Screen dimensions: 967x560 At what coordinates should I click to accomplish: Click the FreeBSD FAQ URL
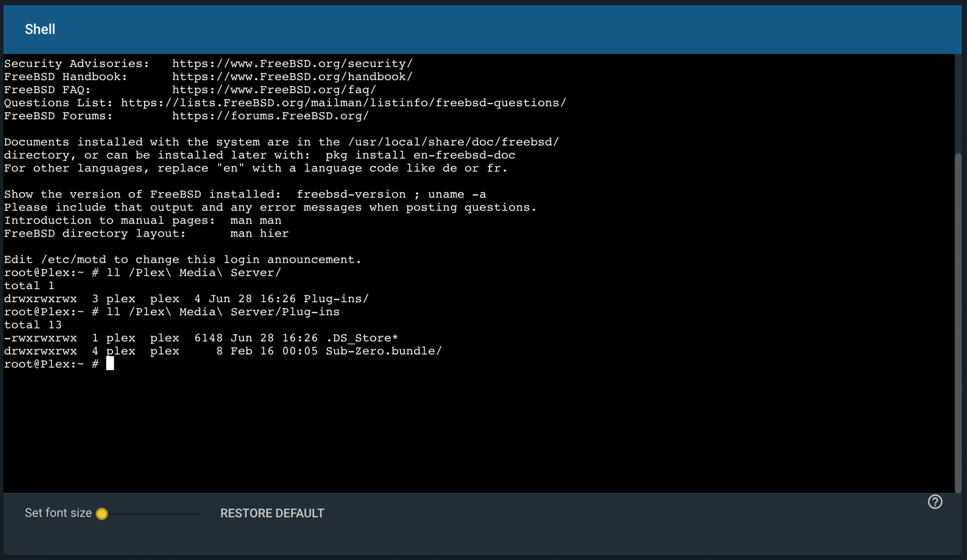coord(274,90)
